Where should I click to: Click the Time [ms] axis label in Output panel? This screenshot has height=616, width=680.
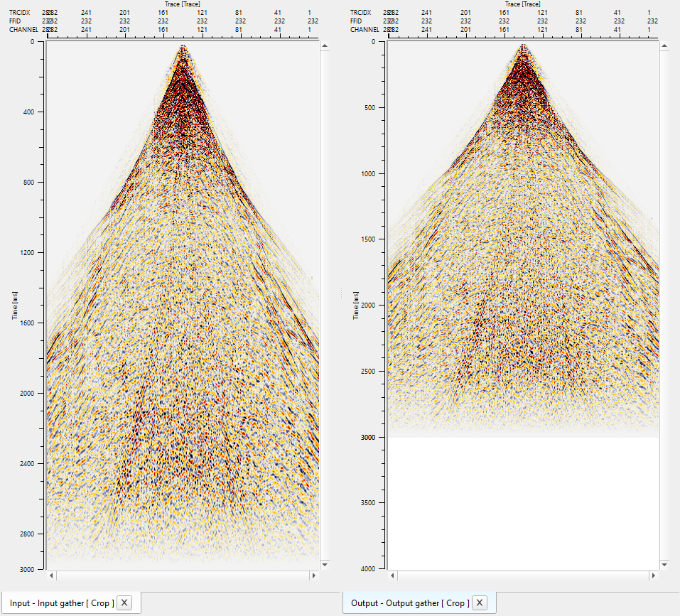tap(355, 306)
